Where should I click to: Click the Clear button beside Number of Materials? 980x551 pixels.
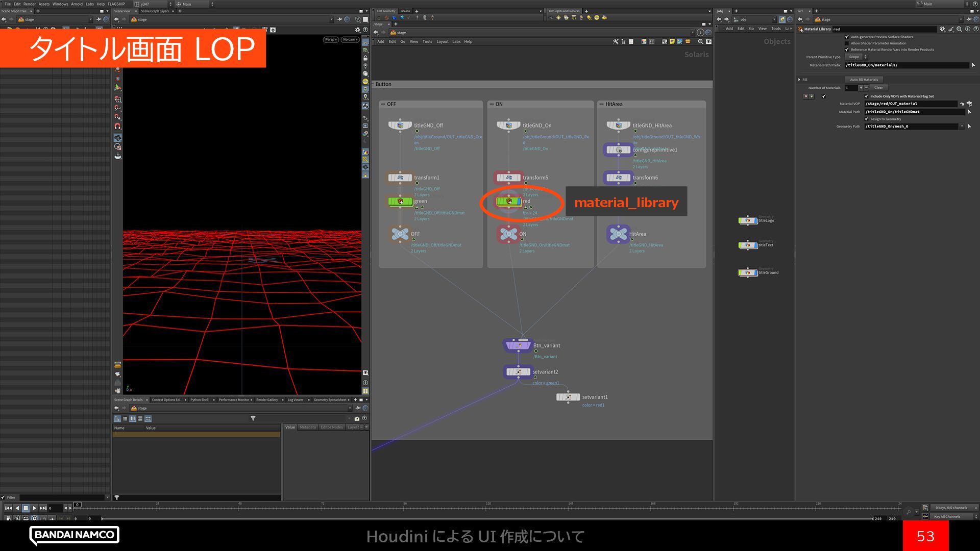(878, 88)
